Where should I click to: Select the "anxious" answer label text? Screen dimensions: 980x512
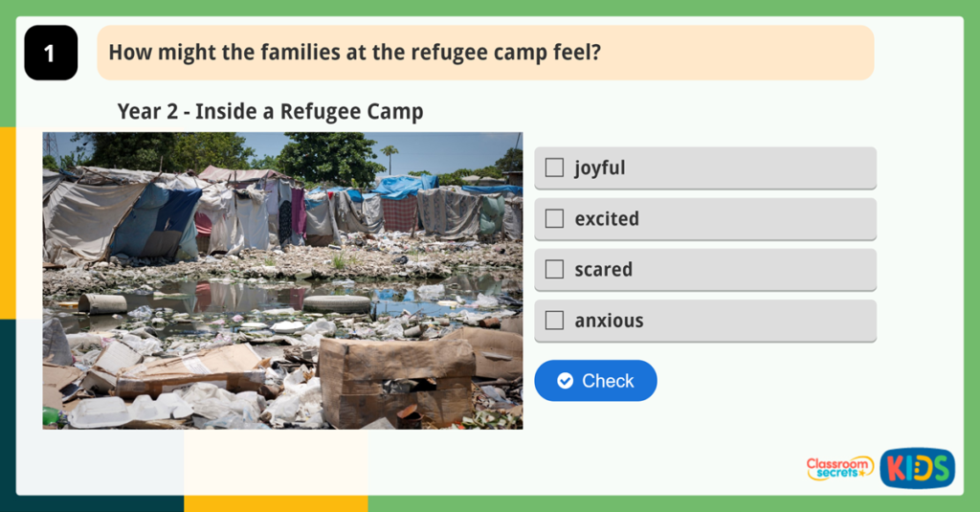pyautogui.click(x=609, y=320)
